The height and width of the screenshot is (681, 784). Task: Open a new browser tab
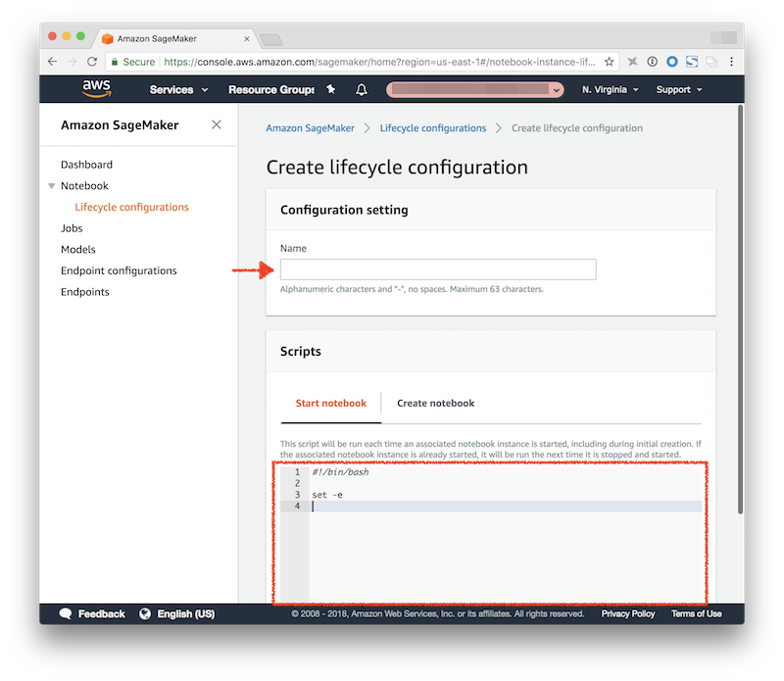[x=271, y=39]
